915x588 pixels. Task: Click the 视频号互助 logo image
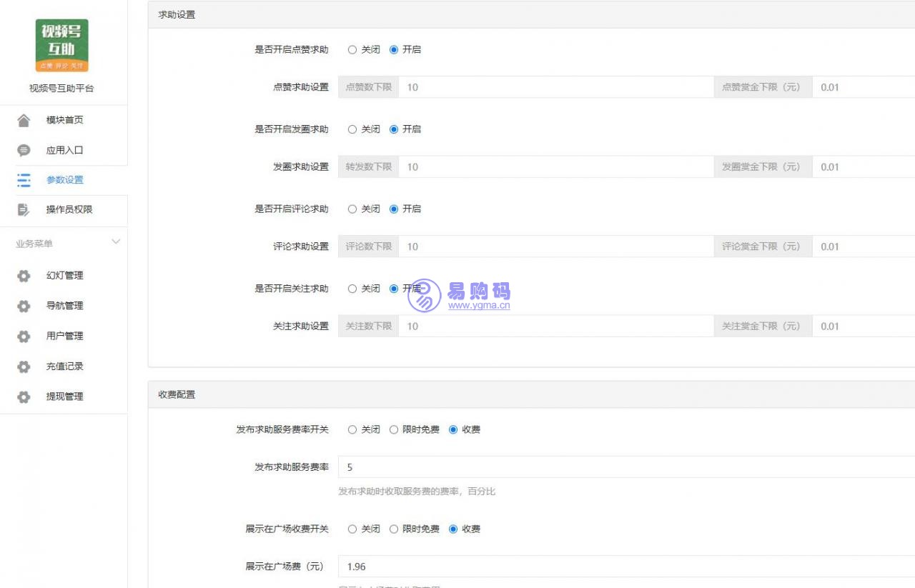[x=62, y=46]
